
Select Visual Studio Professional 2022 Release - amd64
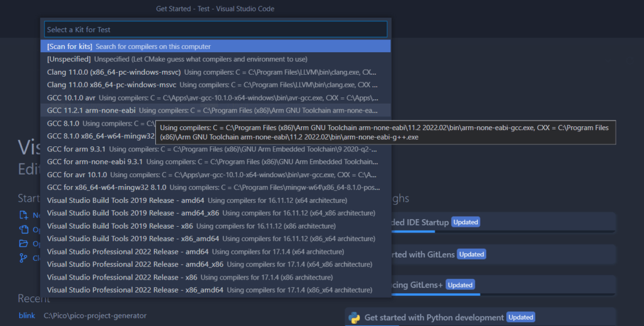pyautogui.click(x=215, y=251)
